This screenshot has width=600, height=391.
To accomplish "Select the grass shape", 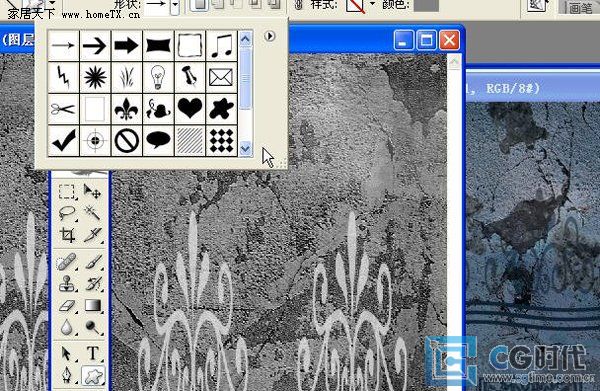I will 127,77.
